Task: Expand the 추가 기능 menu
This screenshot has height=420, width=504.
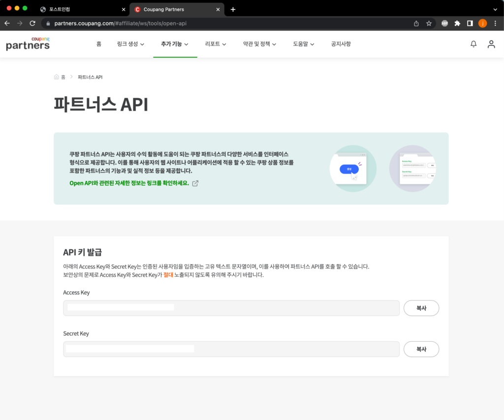Action: [x=175, y=44]
